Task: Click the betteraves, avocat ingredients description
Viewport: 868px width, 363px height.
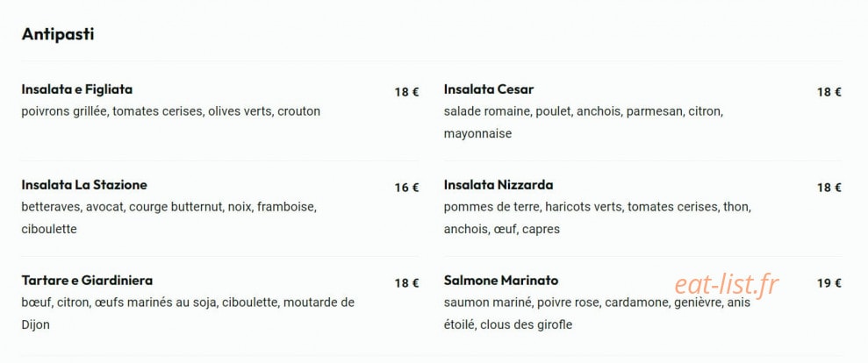Action: click(169, 217)
